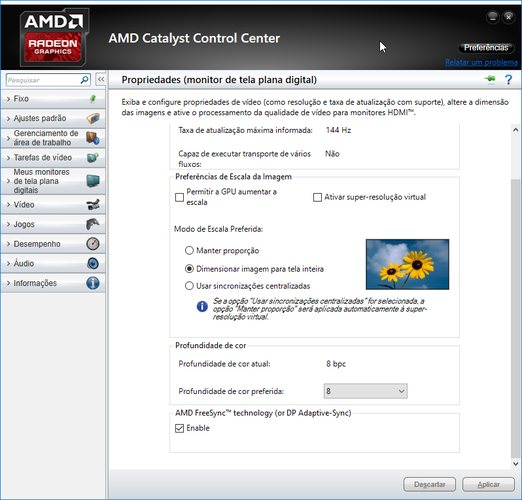Click the Jogos gamepad icon
This screenshot has width=522, height=500.
point(93,224)
